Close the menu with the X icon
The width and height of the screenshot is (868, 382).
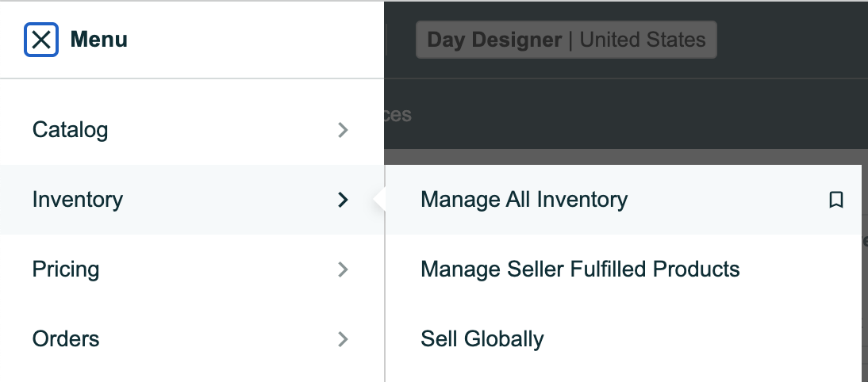pyautogui.click(x=41, y=40)
